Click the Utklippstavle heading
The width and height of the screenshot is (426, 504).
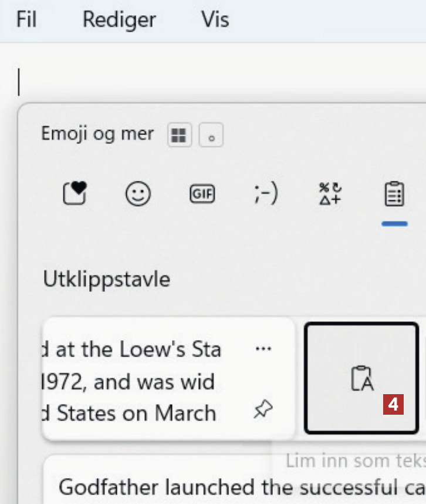106,279
